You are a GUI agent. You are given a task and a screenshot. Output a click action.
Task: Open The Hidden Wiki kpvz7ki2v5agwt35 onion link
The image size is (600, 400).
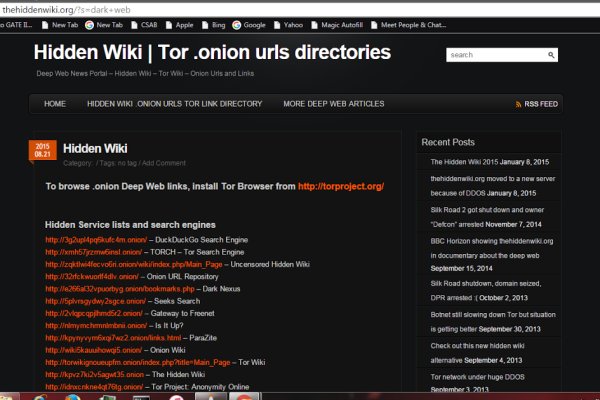[x=95, y=375]
